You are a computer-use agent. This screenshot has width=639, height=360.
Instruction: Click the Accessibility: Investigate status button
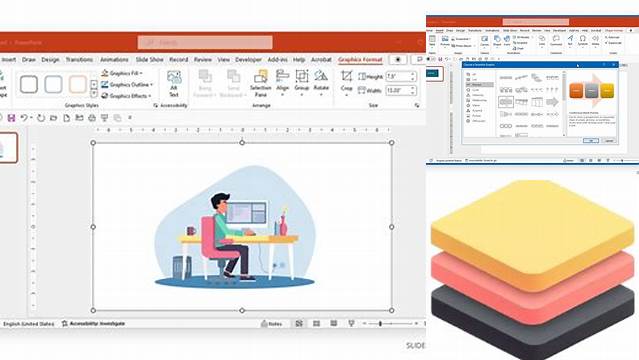[x=93, y=324]
